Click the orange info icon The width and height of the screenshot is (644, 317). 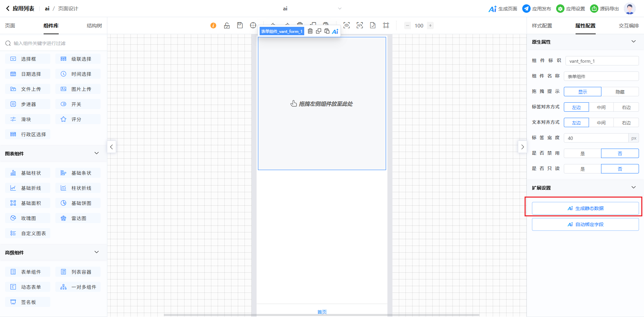click(213, 25)
